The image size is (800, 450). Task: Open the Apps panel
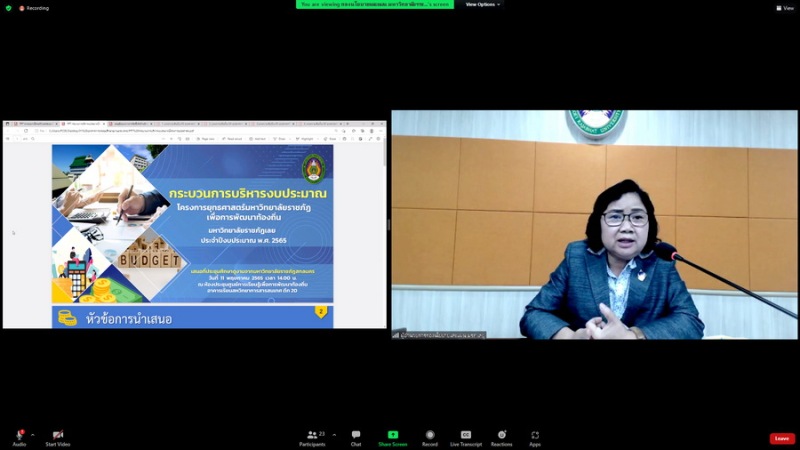point(535,435)
